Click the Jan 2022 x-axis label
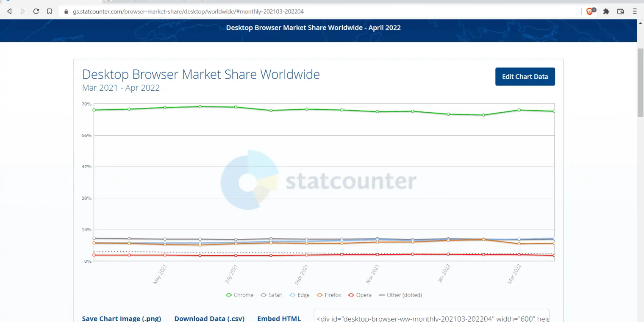The height and width of the screenshot is (322, 644). pos(443,274)
